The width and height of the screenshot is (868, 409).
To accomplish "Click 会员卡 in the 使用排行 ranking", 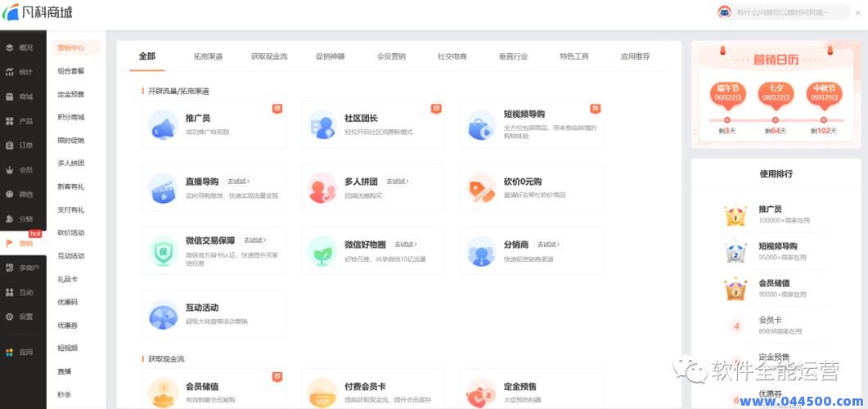I will click(x=770, y=320).
